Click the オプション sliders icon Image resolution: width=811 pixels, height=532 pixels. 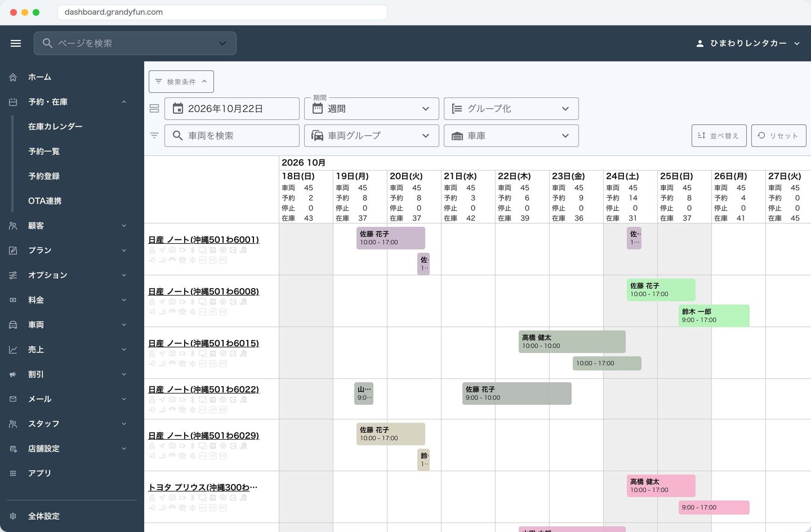(x=13, y=275)
